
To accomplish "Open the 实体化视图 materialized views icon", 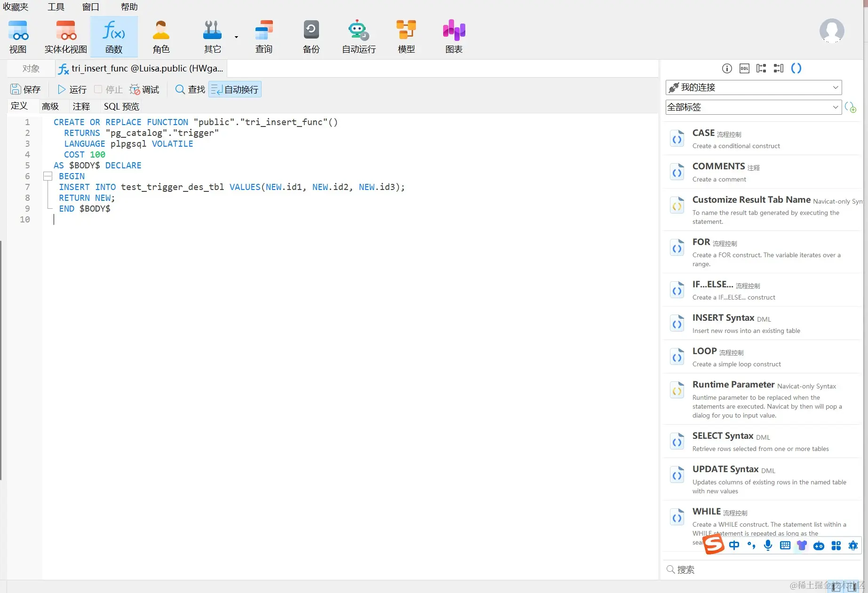I will (66, 37).
